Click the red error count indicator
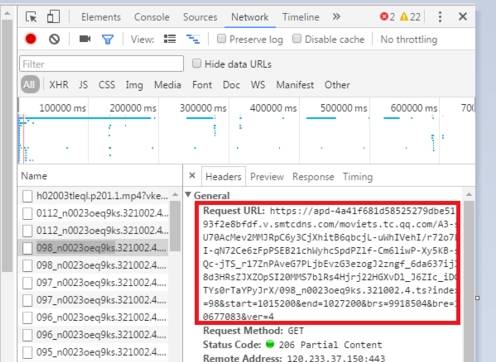 click(x=387, y=17)
